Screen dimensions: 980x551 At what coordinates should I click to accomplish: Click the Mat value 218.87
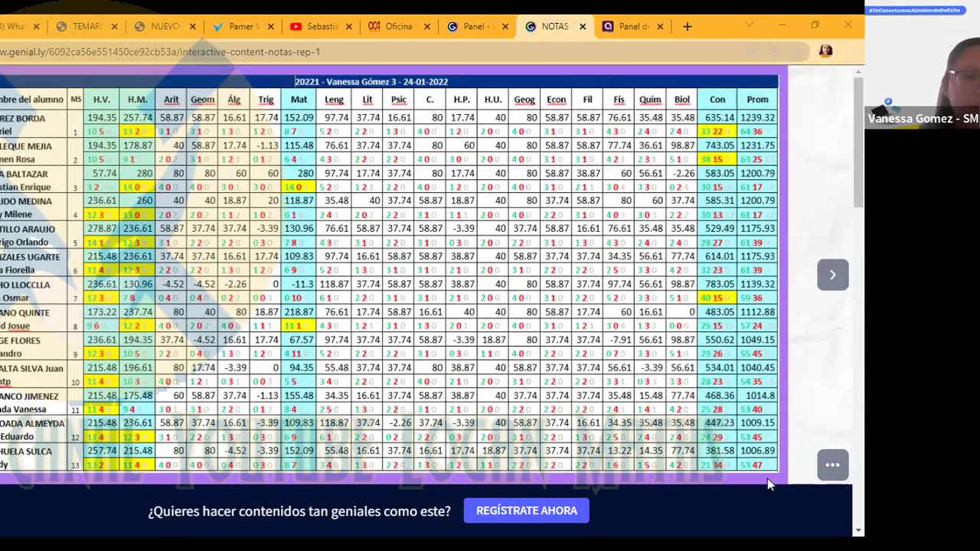[299, 312]
